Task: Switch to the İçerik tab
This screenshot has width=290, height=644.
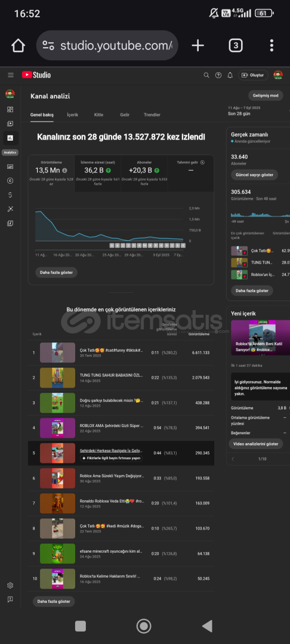Action: [72, 115]
